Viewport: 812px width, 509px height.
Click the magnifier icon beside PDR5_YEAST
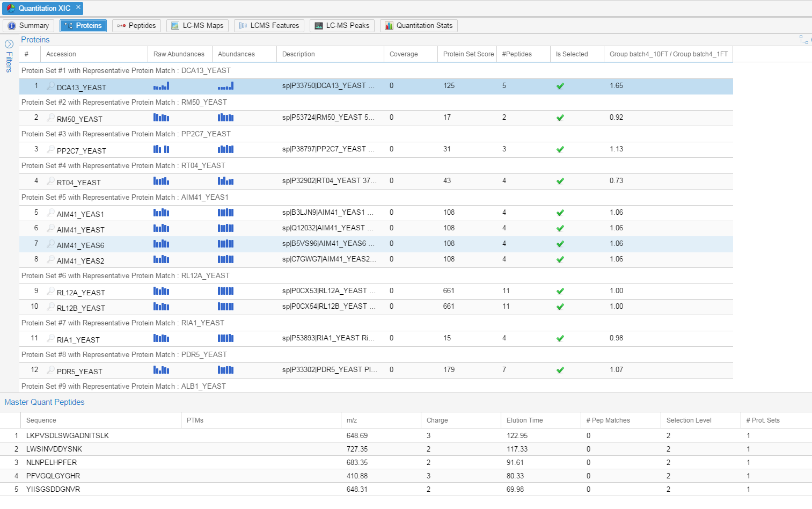coord(50,370)
